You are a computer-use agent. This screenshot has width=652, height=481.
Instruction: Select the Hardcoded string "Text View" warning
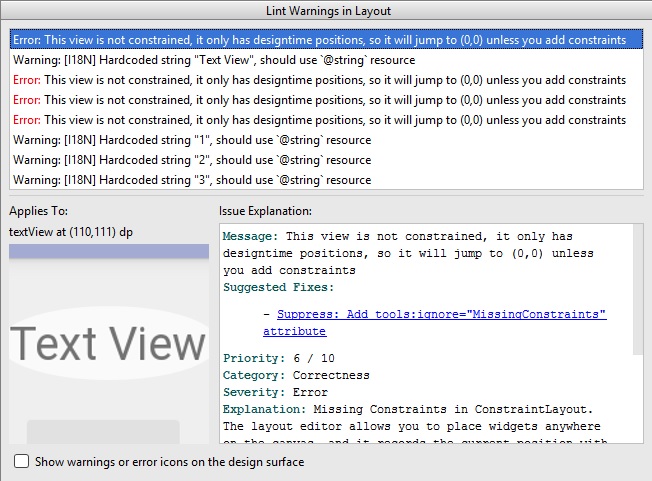(x=326, y=60)
